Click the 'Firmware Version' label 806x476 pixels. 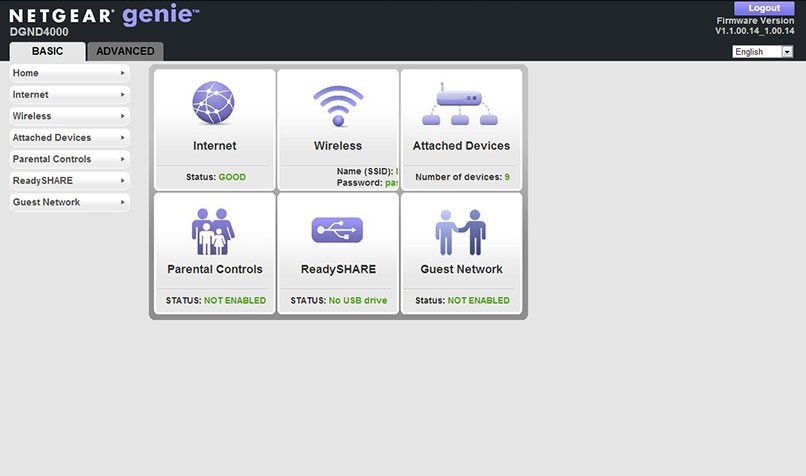(x=755, y=21)
